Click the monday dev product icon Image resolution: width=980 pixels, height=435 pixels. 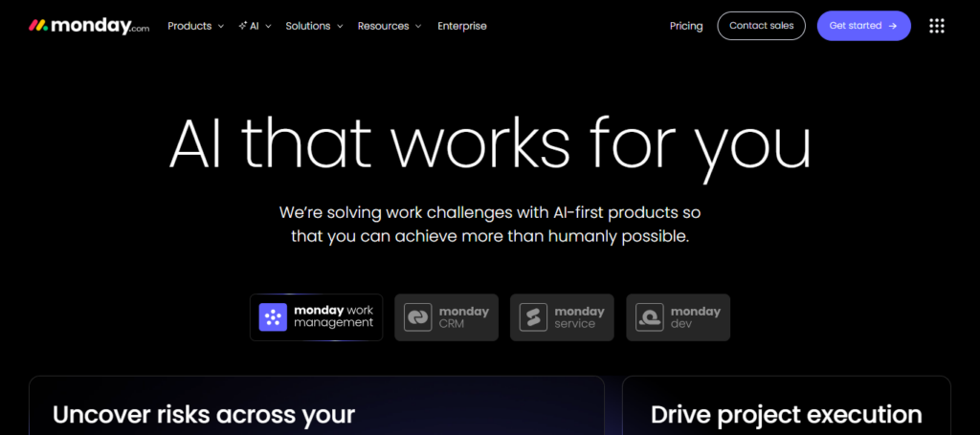click(650, 317)
